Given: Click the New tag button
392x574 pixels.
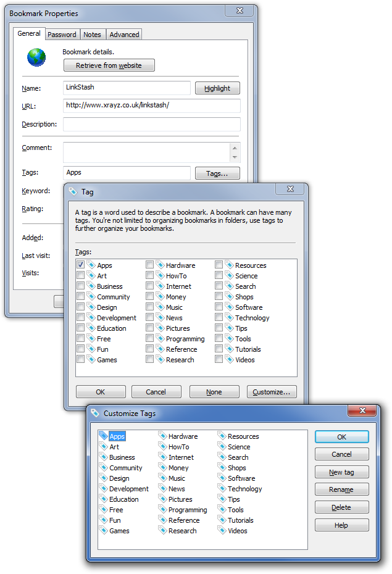Looking at the screenshot, I should pos(341,472).
